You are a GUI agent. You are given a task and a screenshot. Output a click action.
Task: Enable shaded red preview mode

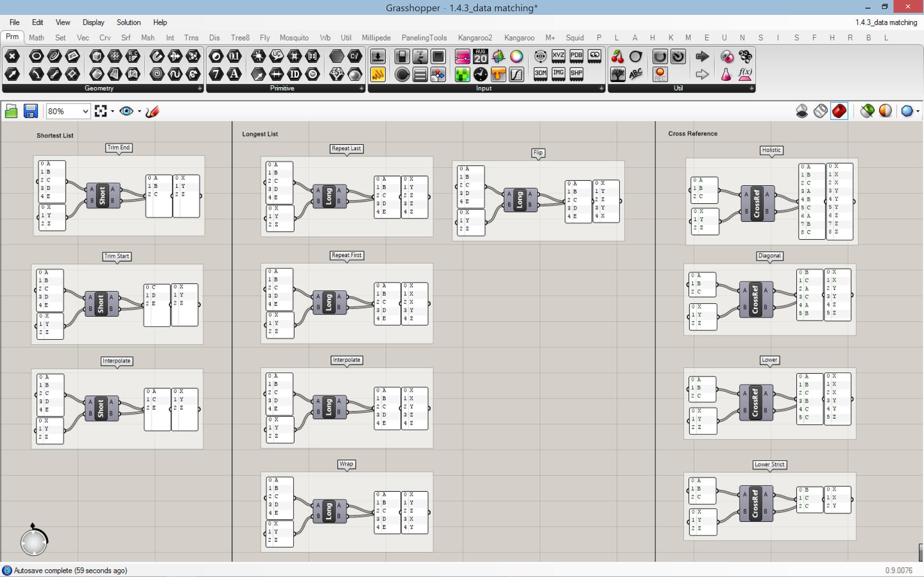point(839,111)
